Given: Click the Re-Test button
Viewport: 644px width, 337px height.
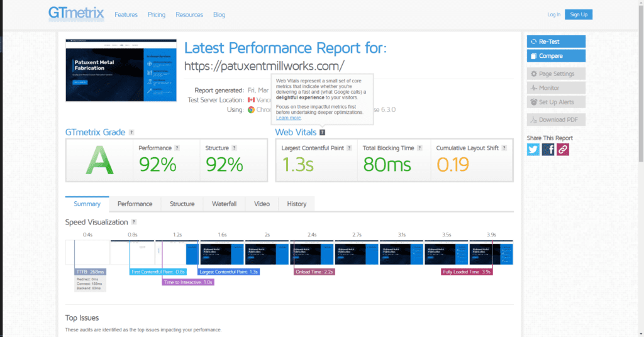Looking at the screenshot, I should [x=556, y=41].
